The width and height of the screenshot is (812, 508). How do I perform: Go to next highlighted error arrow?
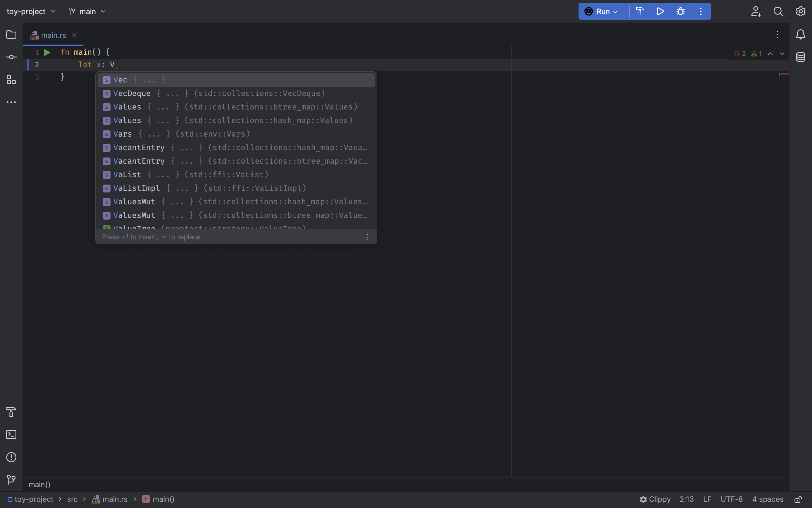[x=782, y=54]
